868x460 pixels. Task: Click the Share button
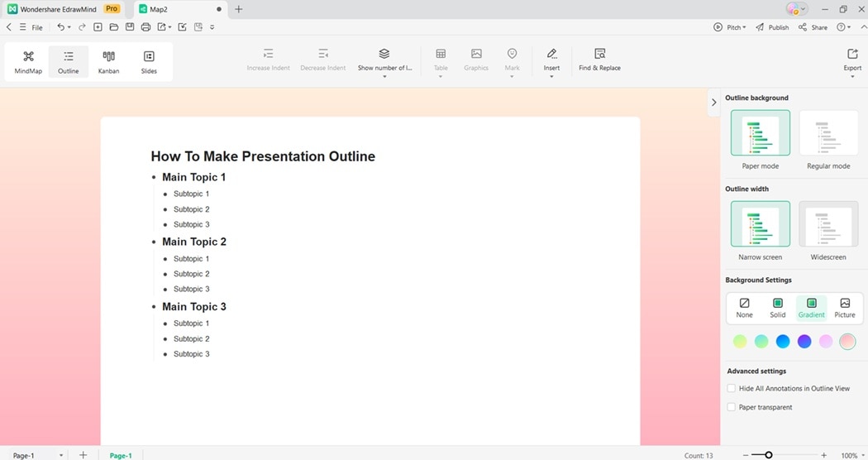[x=813, y=27]
